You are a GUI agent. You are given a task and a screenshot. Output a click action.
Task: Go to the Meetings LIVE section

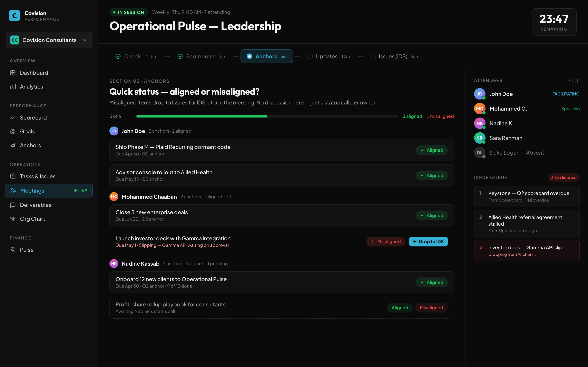click(32, 191)
